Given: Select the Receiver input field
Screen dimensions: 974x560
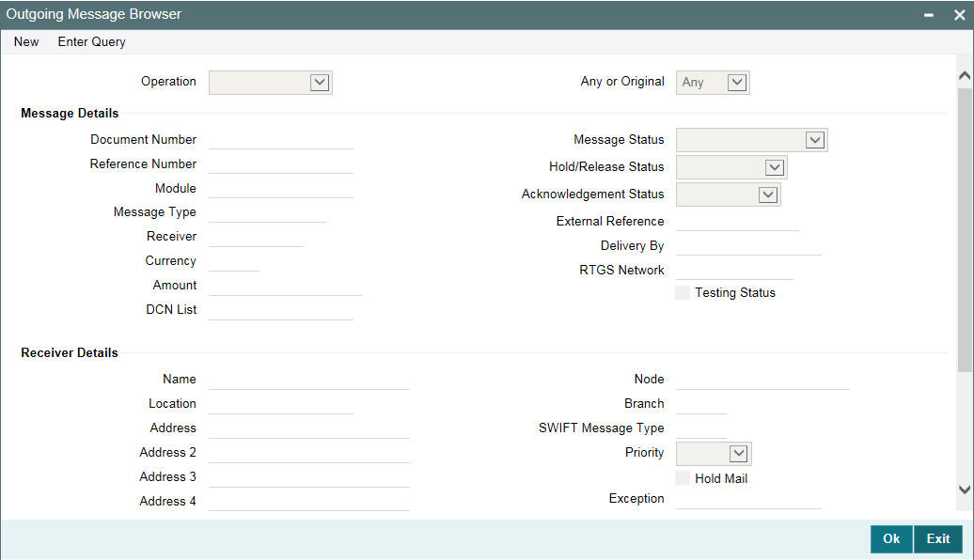Looking at the screenshot, I should point(257,237).
